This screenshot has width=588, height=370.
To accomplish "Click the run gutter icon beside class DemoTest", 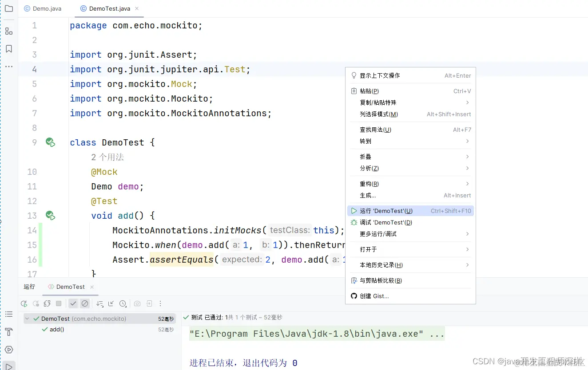I will [50, 142].
